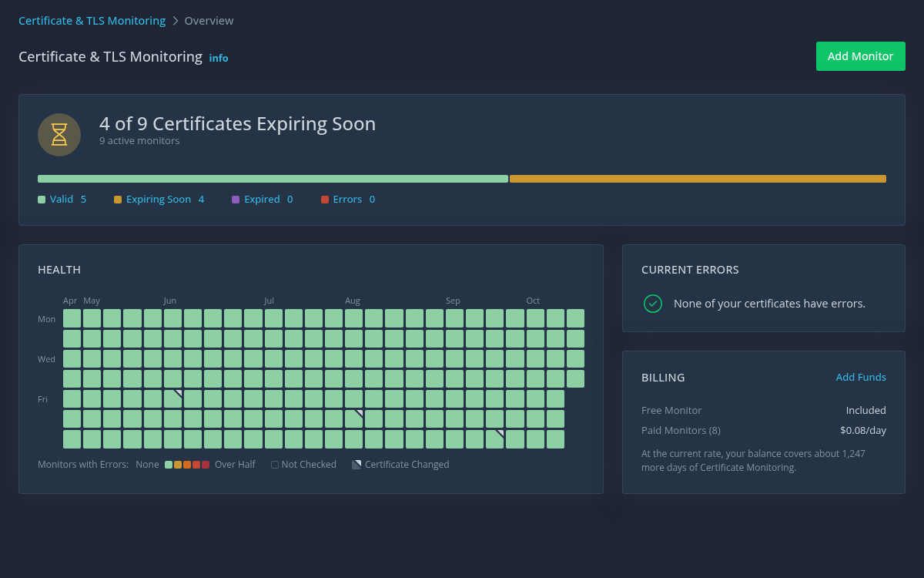Click the Not Checked legend box

[x=275, y=465]
